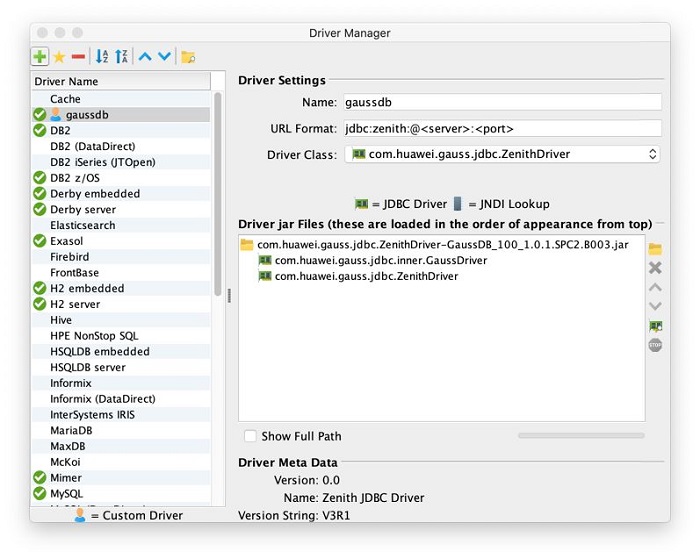The width and height of the screenshot is (700, 559).
Task: Select the Cache driver row
Action: 121,99
